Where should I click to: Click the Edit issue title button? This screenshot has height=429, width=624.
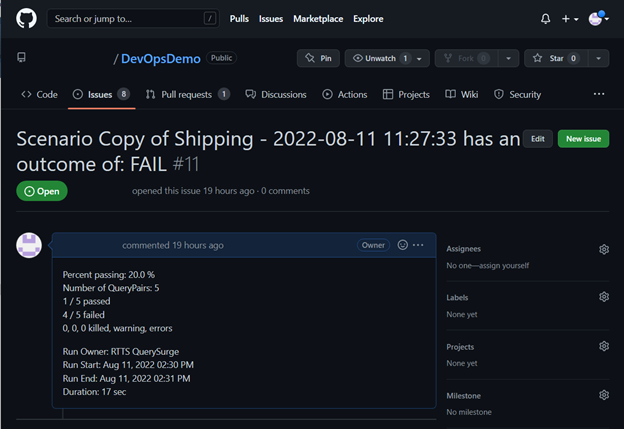537,139
